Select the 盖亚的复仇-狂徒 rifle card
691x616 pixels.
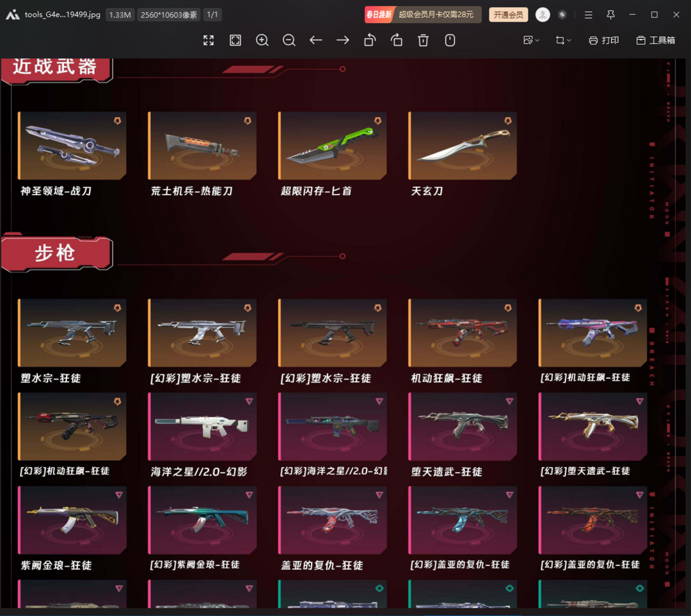332,520
